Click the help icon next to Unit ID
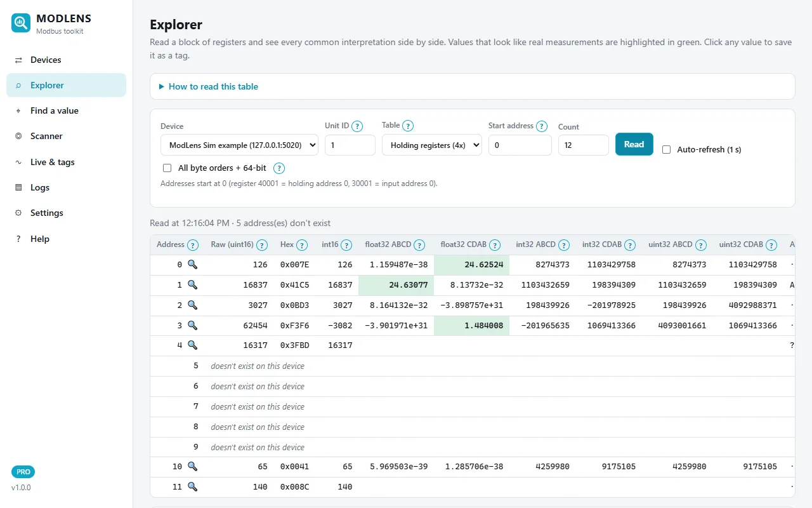 [x=357, y=126]
